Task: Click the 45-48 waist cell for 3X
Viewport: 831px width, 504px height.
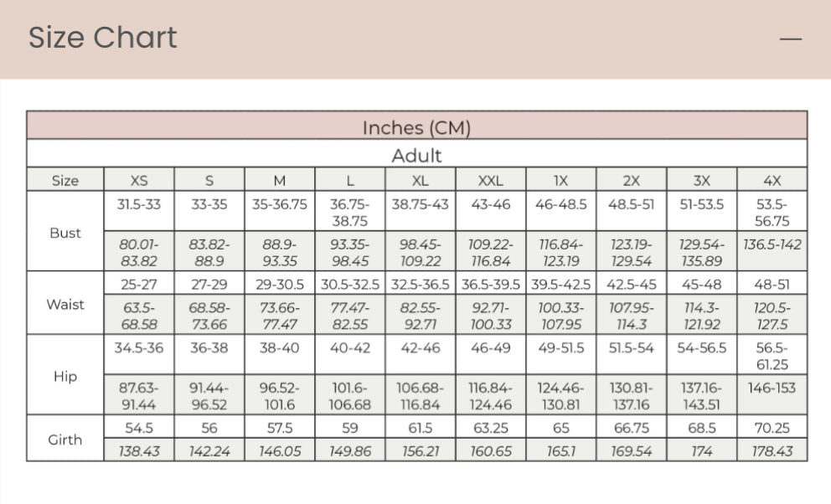Action: [702, 285]
